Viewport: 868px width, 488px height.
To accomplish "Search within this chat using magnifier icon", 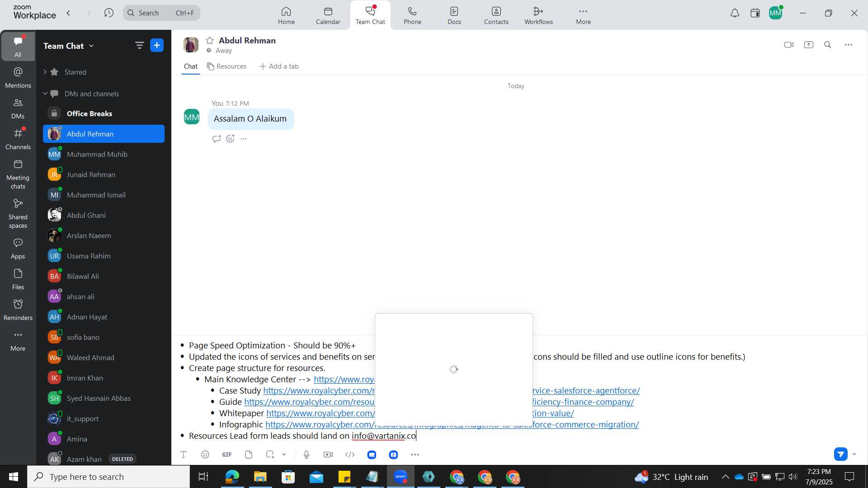I will coord(828,45).
